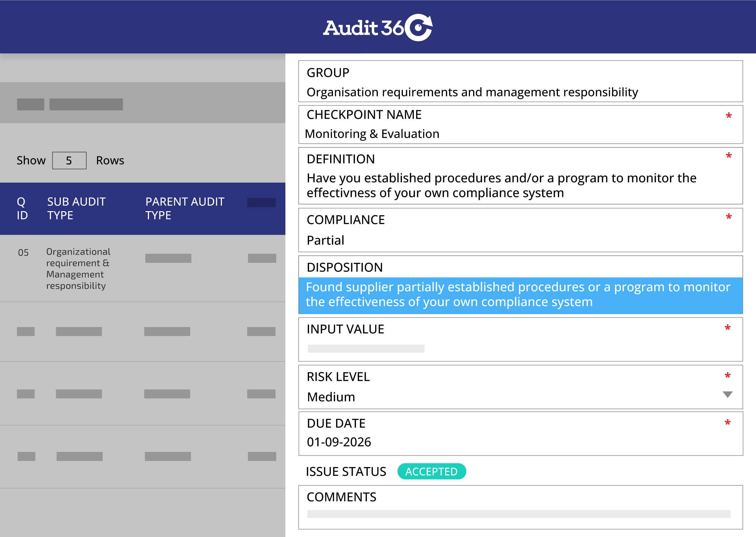Select the Medium risk level value
This screenshot has height=537, width=756.
coord(331,397)
